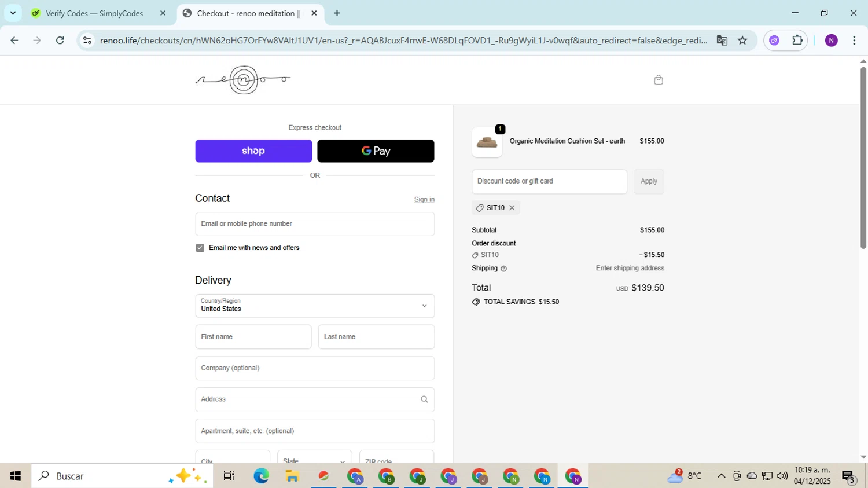Pay with Shop Pay express checkout
The width and height of the screenshot is (868, 488).
pyautogui.click(x=253, y=151)
